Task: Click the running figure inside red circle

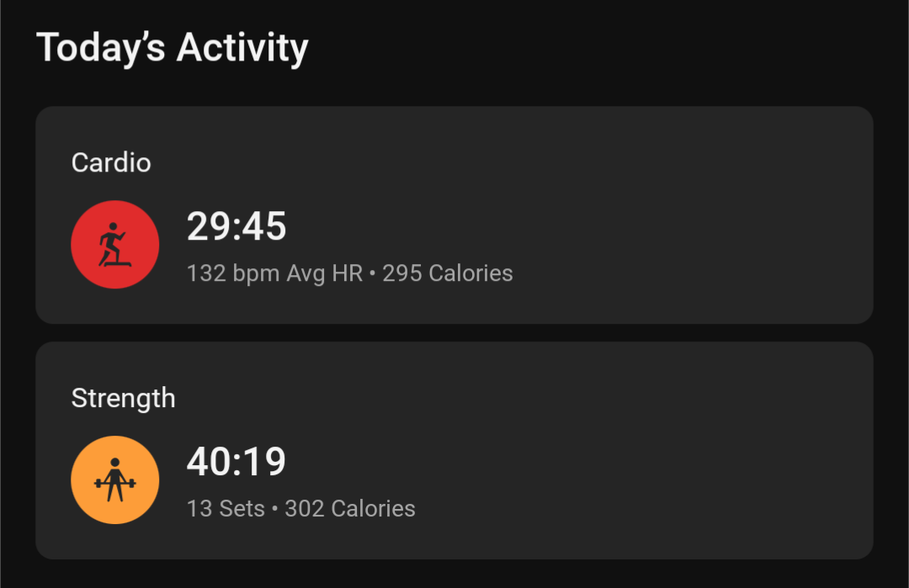Action: [114, 245]
